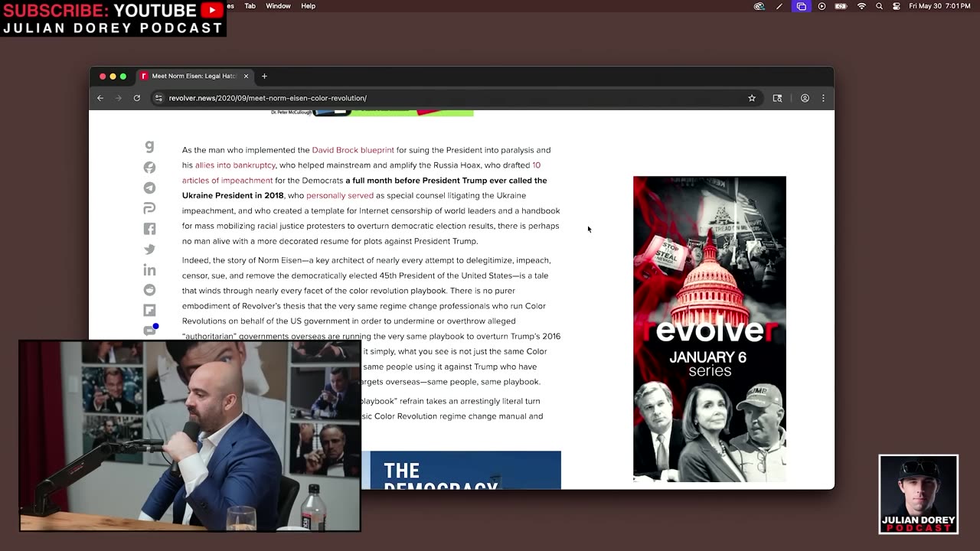Open the personally served link
980x551 pixels.
point(340,196)
